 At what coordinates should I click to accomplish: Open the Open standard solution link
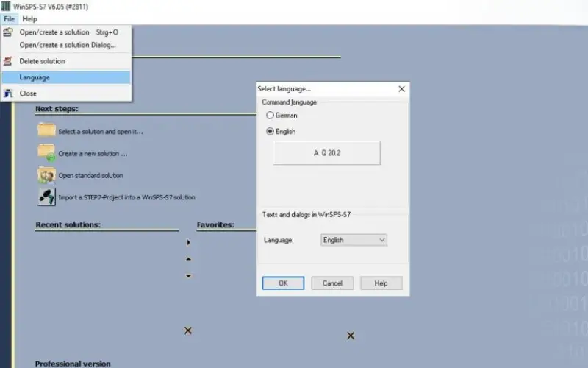(90, 175)
